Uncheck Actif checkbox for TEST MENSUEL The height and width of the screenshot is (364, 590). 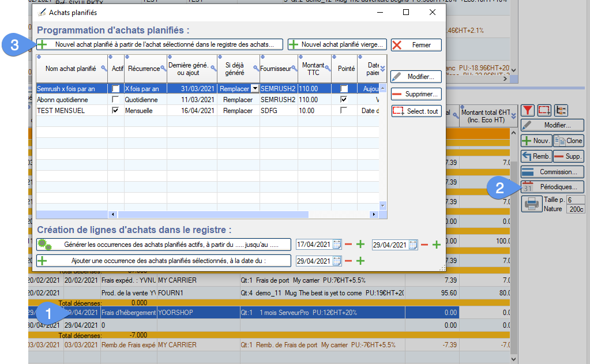click(115, 110)
